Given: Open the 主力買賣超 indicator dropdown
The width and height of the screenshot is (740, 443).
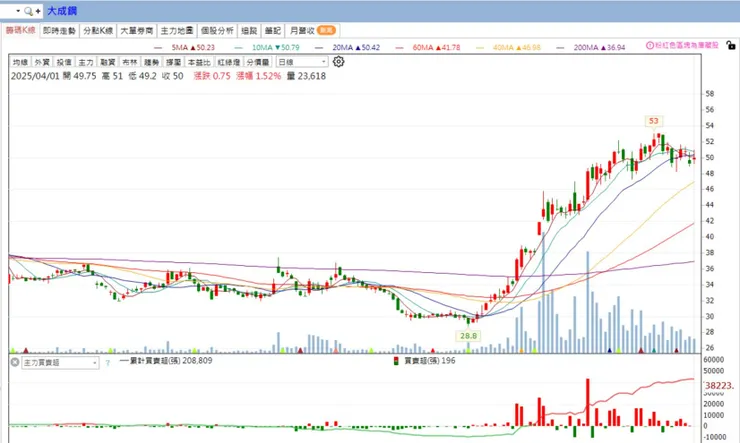Looking at the screenshot, I should (x=60, y=362).
